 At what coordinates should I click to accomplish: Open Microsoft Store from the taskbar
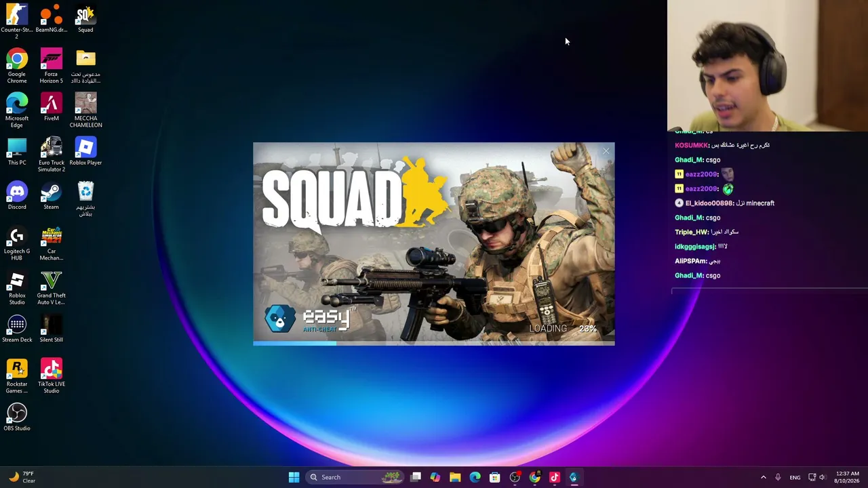click(495, 477)
